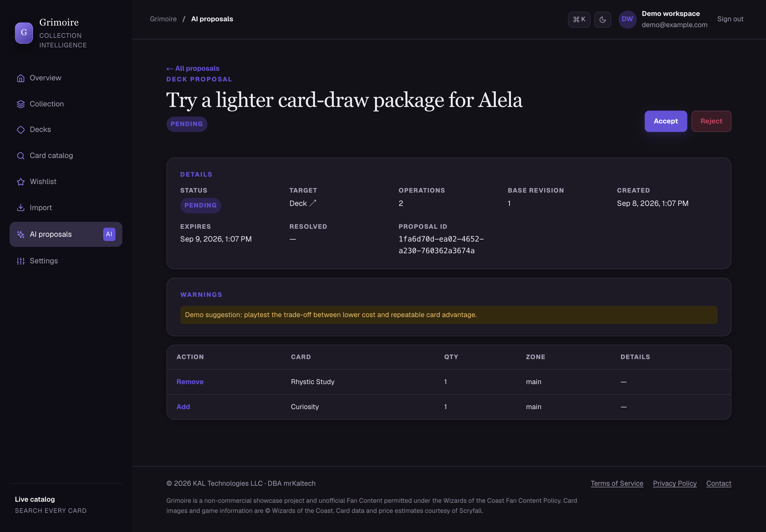Click the Decks diamond icon

click(x=21, y=130)
